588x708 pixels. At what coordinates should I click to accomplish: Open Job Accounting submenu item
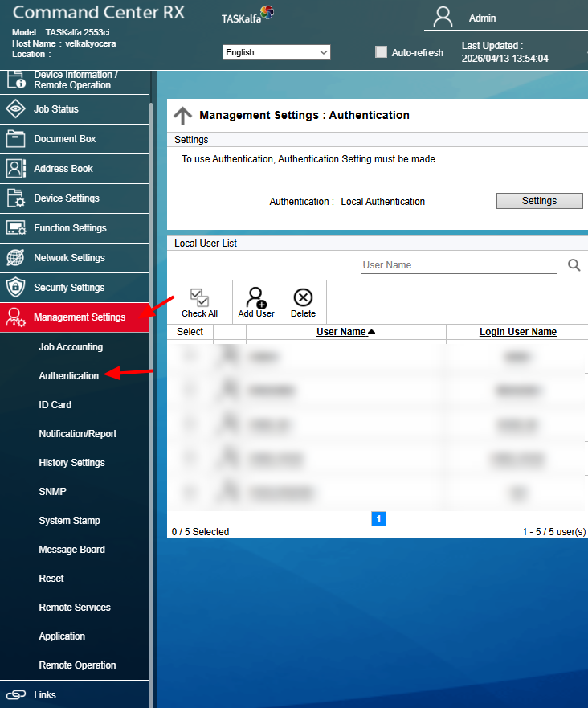[71, 347]
